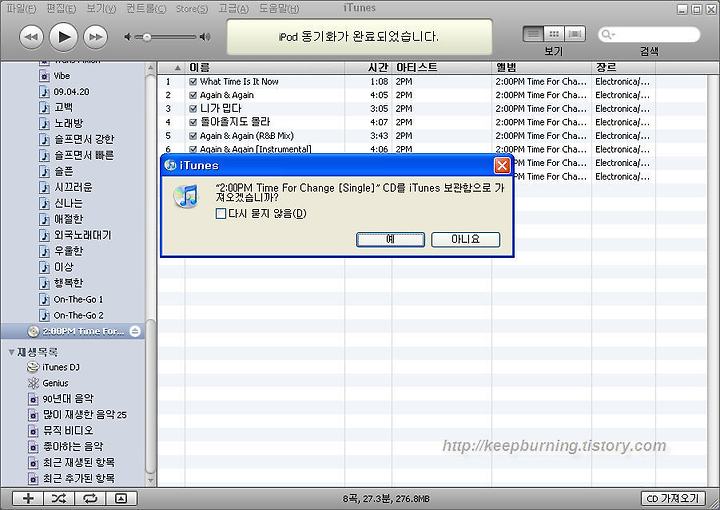The image size is (720, 510).
Task: Open the 최근 추가된 항목 playlist
Action: pyautogui.click(x=79, y=478)
